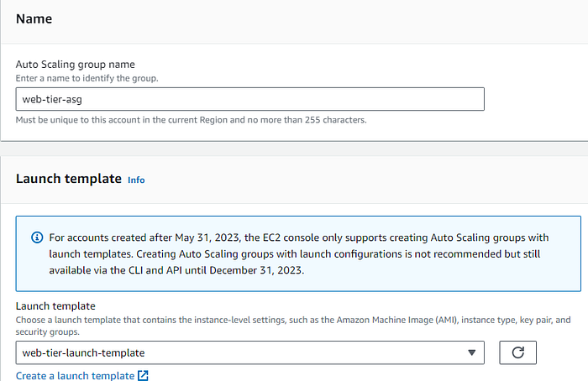Click the 'security groups.' description line
588x381 pixels.
click(48, 332)
